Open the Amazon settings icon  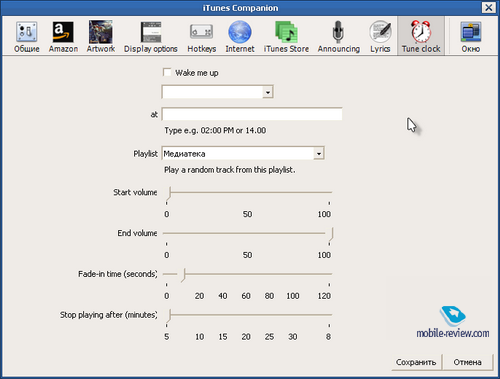(x=63, y=37)
